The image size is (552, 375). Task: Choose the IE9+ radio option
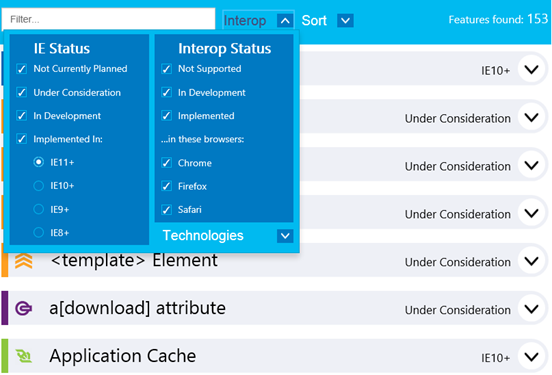[38, 210]
